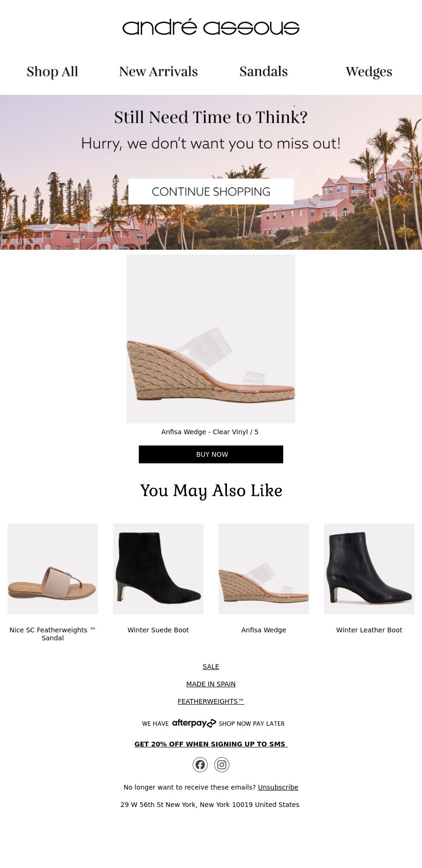Click the Unsubscribe link

tap(278, 787)
